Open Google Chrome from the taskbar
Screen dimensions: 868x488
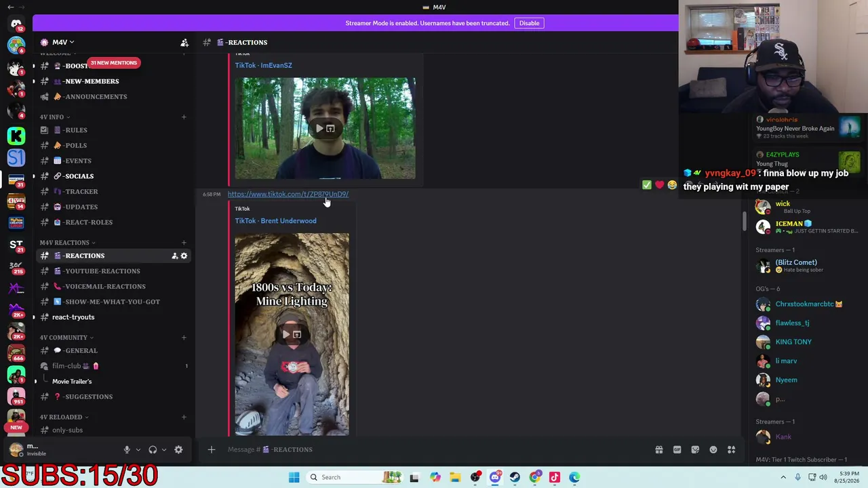click(x=535, y=477)
